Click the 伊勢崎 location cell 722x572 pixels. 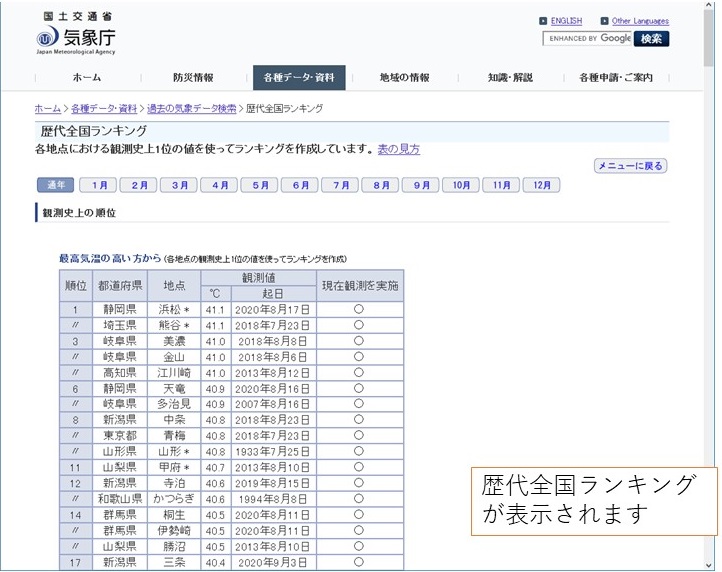pyautogui.click(x=174, y=531)
